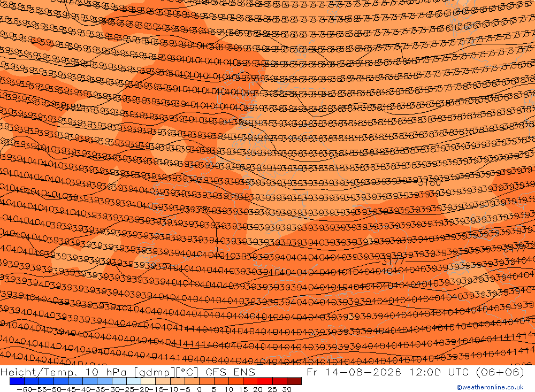
Task: Click the "15" legend value
Action: click(x=243, y=389)
